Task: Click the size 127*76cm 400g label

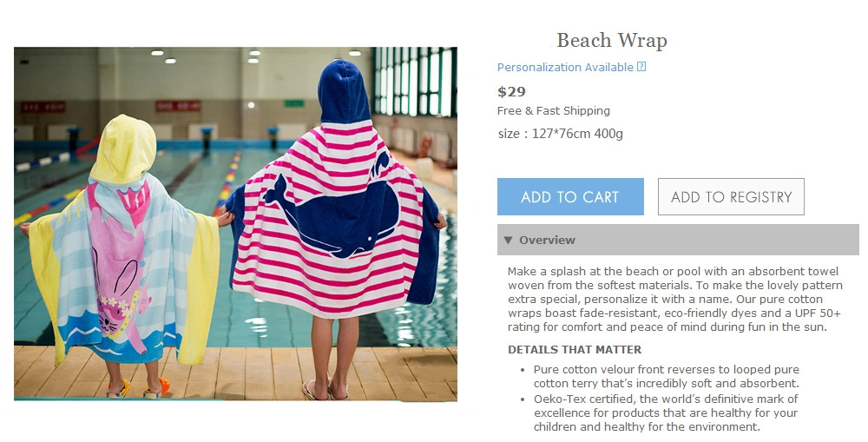Action: pos(560,134)
